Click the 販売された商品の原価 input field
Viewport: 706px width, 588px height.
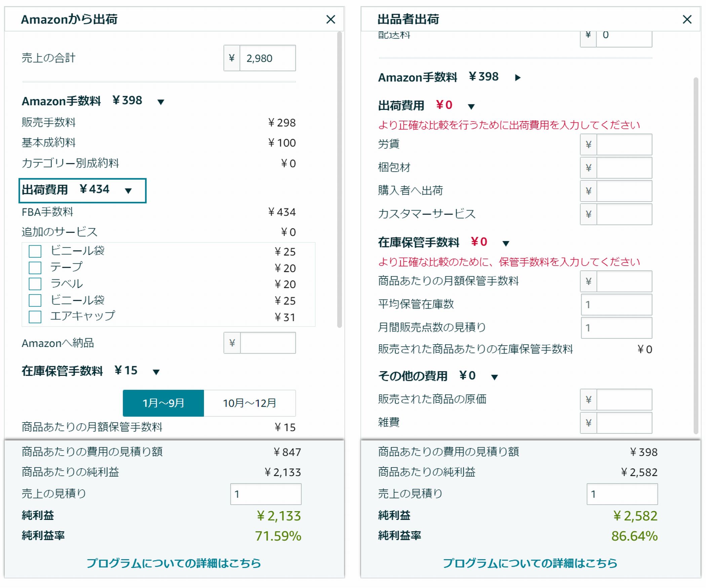coord(624,400)
